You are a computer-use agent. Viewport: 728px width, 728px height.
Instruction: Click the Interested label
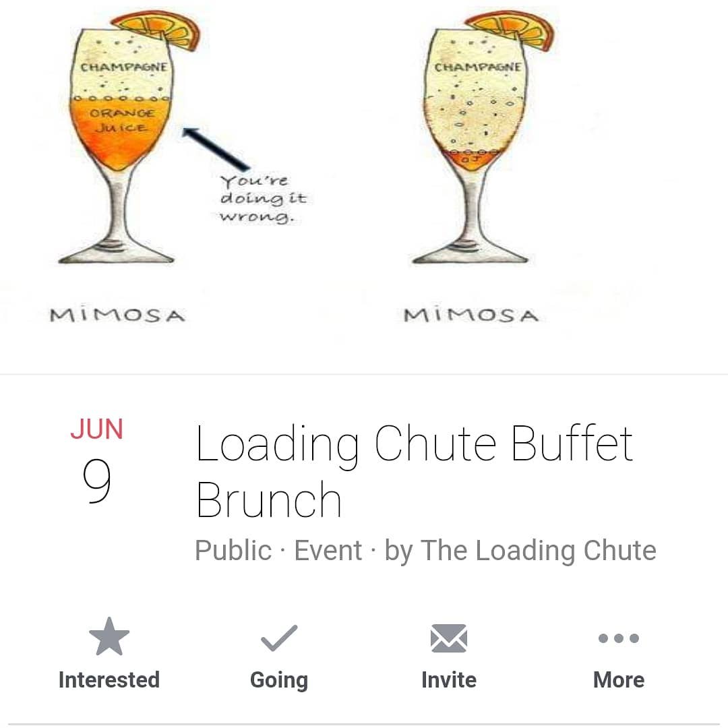tap(109, 679)
